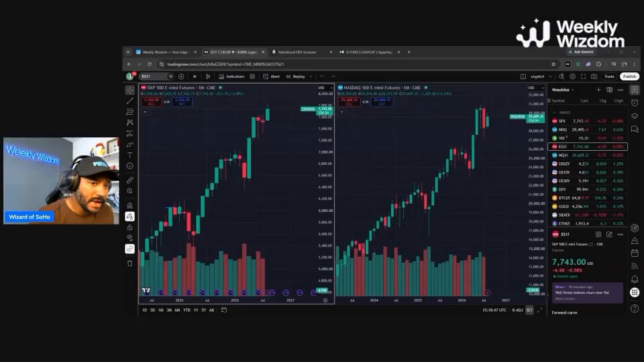Viewport: 644px width, 362px height.
Task: Open the Indicators dialog
Action: (x=231, y=76)
